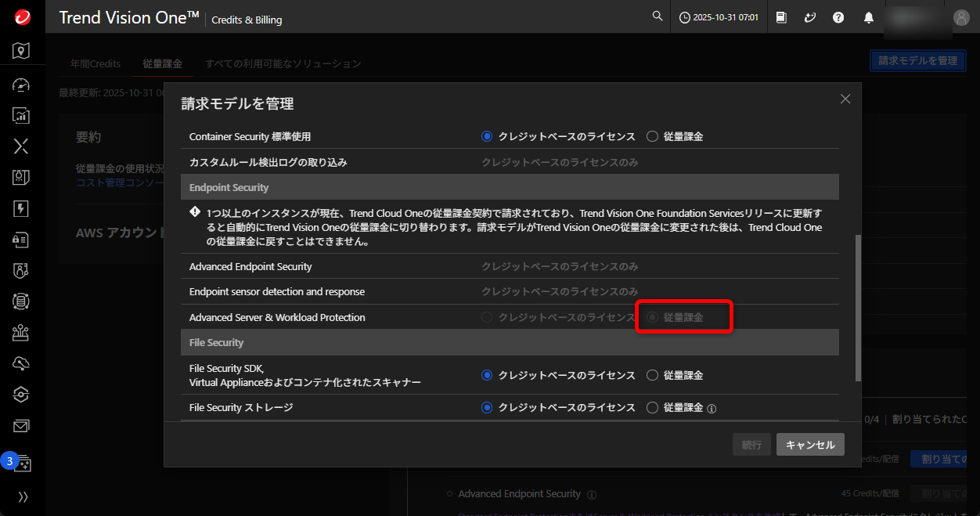Open the search magnifier in header
The image size is (980, 516).
point(658,16)
